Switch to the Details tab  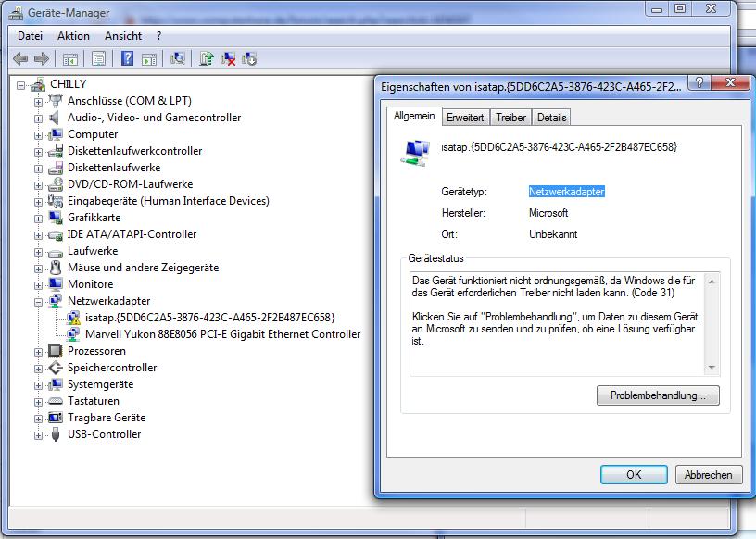pyautogui.click(x=551, y=118)
